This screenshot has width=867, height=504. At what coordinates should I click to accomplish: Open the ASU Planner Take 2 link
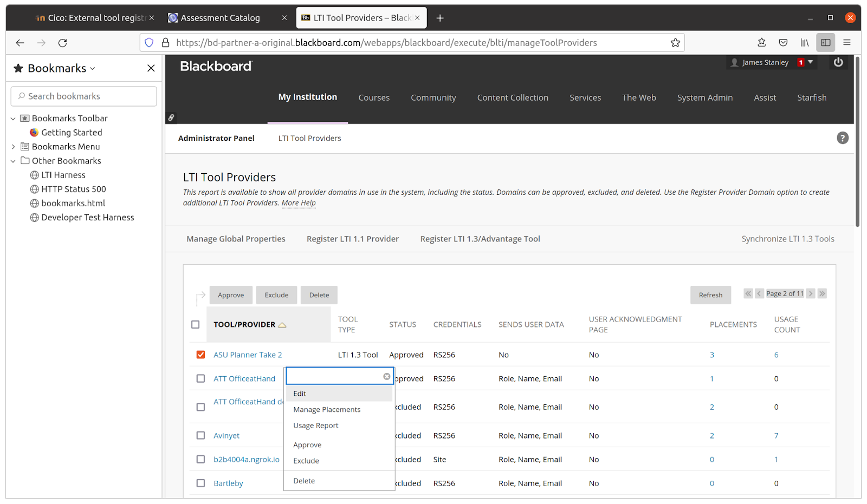point(248,355)
